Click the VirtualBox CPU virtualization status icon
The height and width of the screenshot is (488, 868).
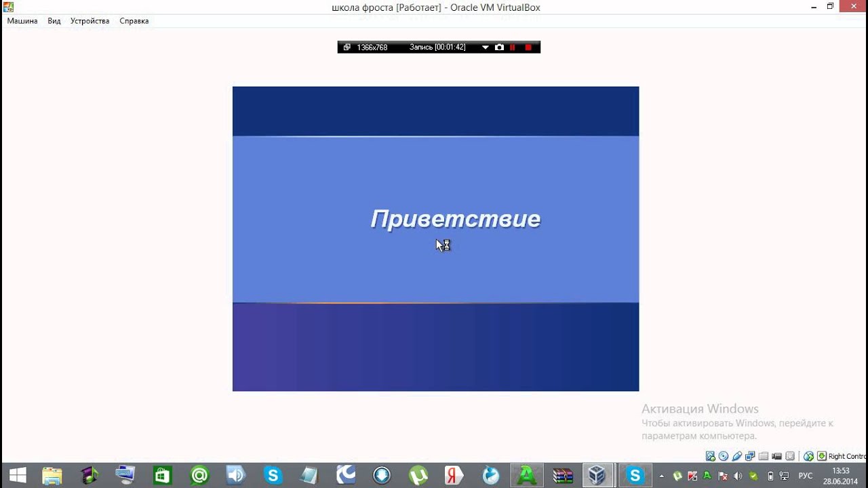pos(790,456)
